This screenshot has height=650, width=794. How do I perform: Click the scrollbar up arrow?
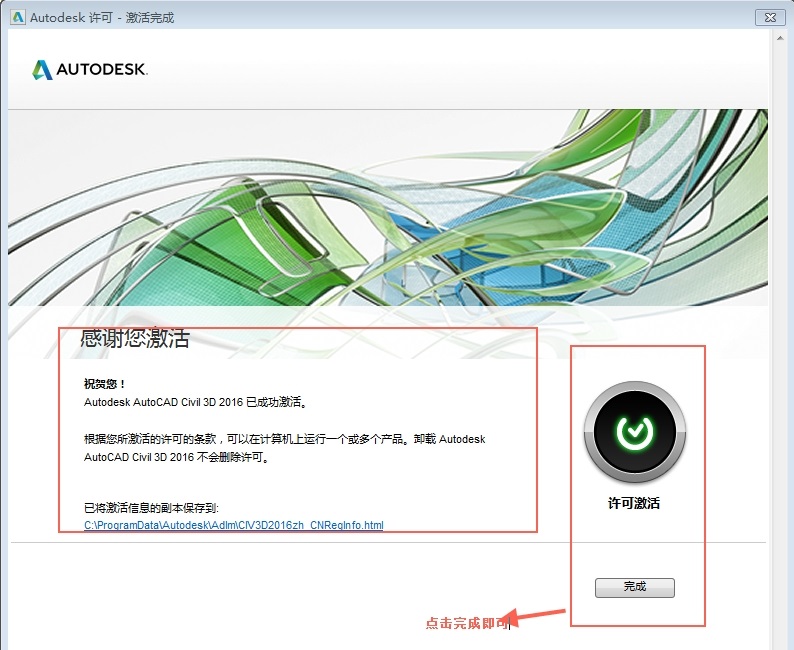point(780,38)
